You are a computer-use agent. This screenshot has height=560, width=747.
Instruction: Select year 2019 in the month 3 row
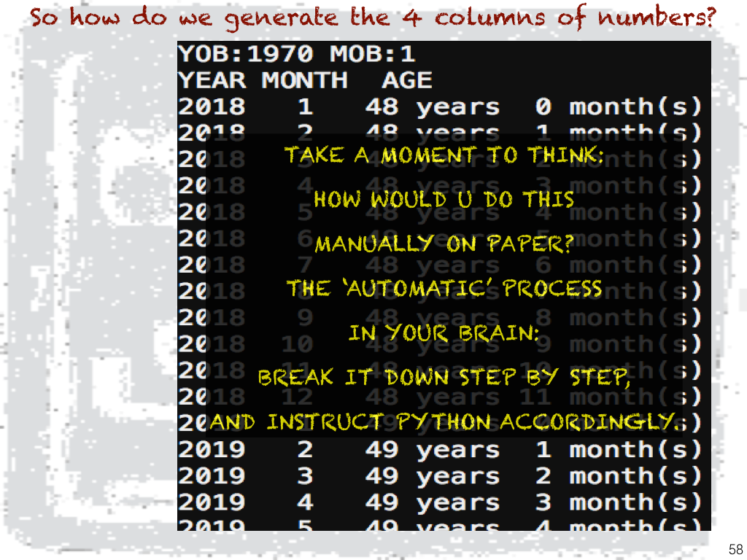coord(212,476)
